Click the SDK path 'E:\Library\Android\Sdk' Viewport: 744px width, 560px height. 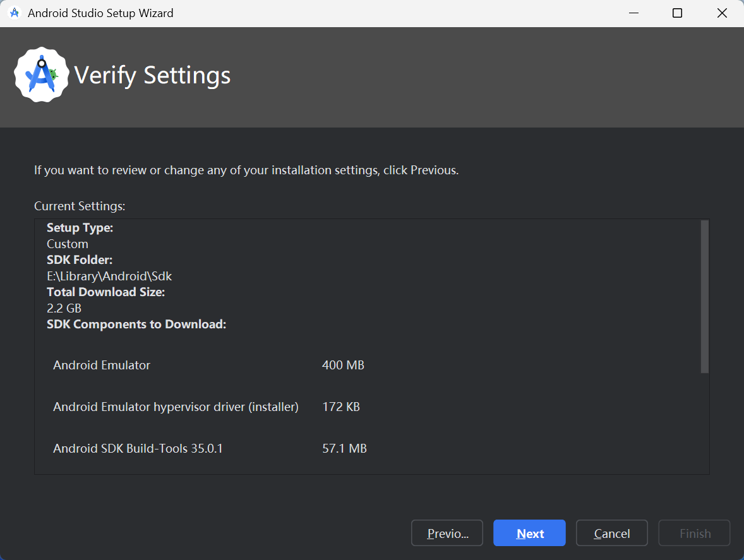pos(109,276)
